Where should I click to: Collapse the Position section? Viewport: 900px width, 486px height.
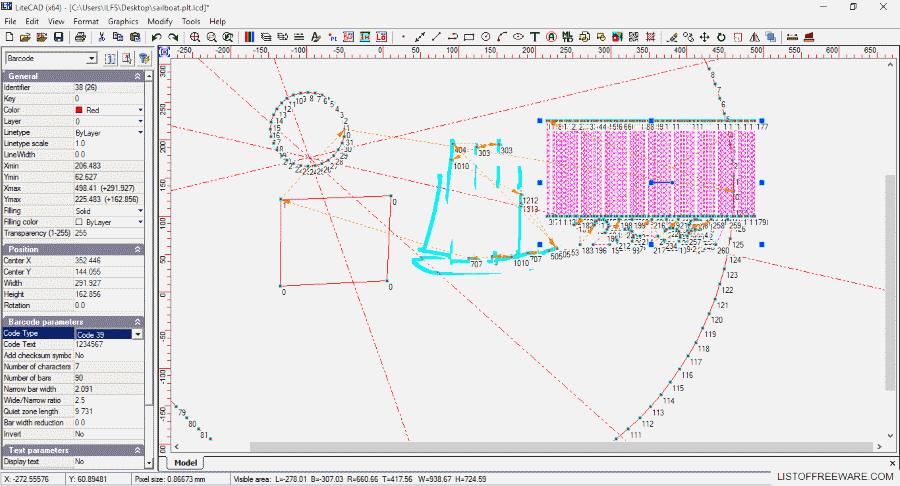(x=137, y=250)
